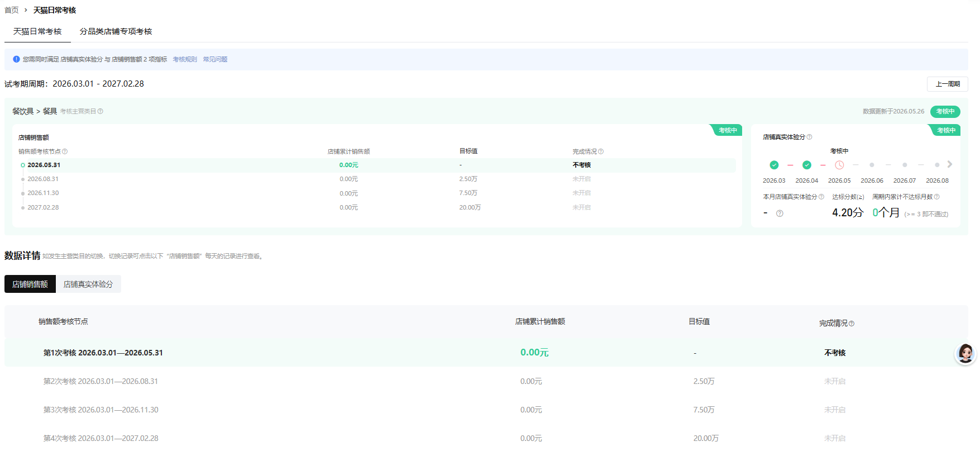This screenshot has width=980, height=465.
Task: Click the help icon next to the dash score
Action: point(780,213)
